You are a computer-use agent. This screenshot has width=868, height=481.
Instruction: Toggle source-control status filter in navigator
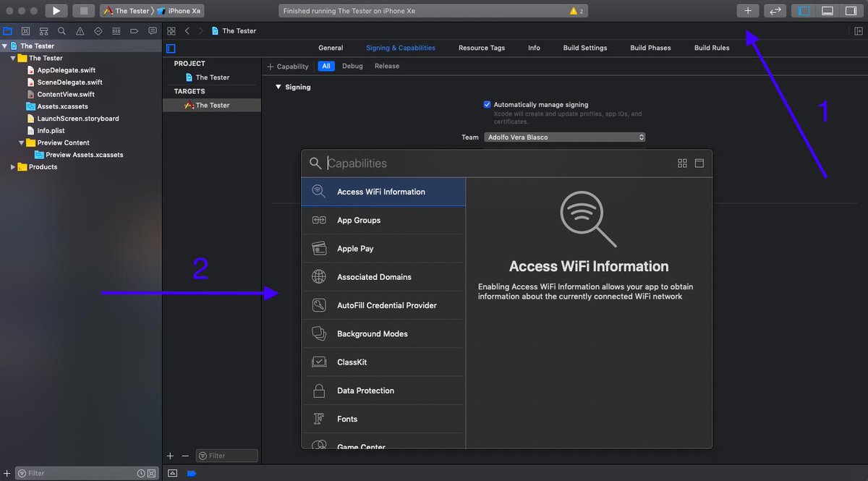pyautogui.click(x=152, y=473)
